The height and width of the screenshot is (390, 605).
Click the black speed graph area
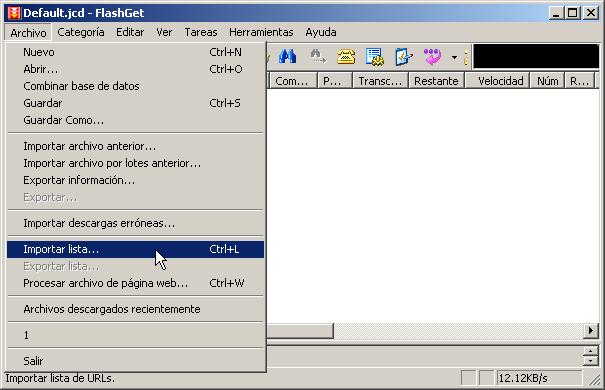(536, 56)
